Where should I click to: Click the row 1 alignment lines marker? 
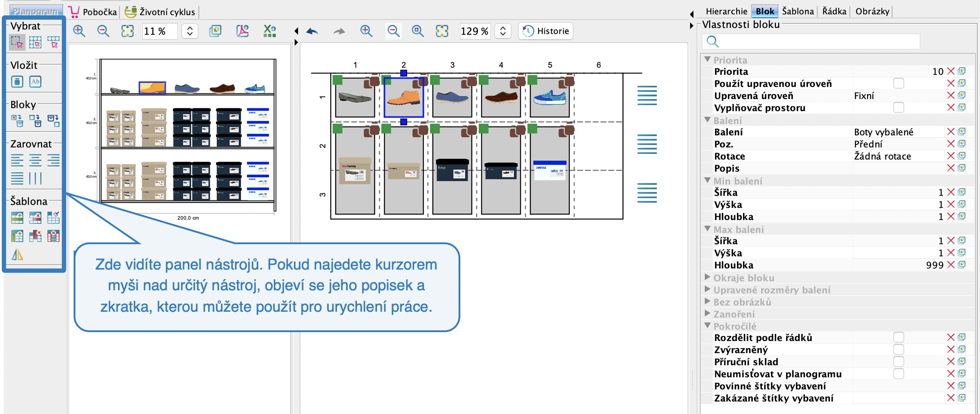tap(647, 95)
